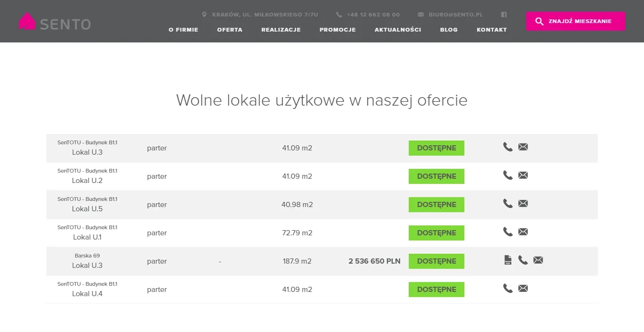Click the magnifier icon in Znajdź mieszkanie
This screenshot has height=332, width=644.
539,21
